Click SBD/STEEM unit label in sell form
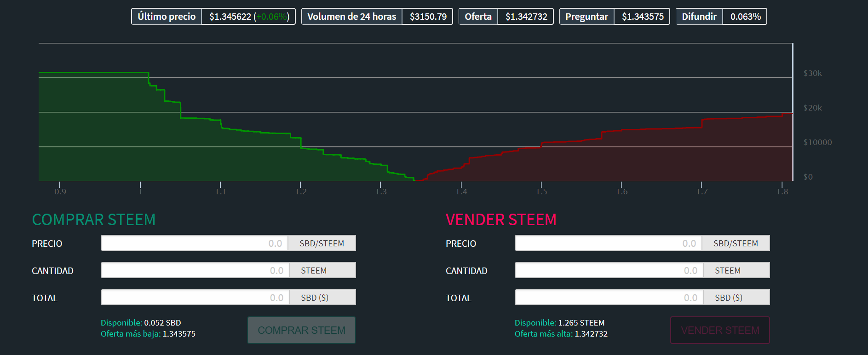Viewport: 868px width, 355px height. click(x=736, y=243)
